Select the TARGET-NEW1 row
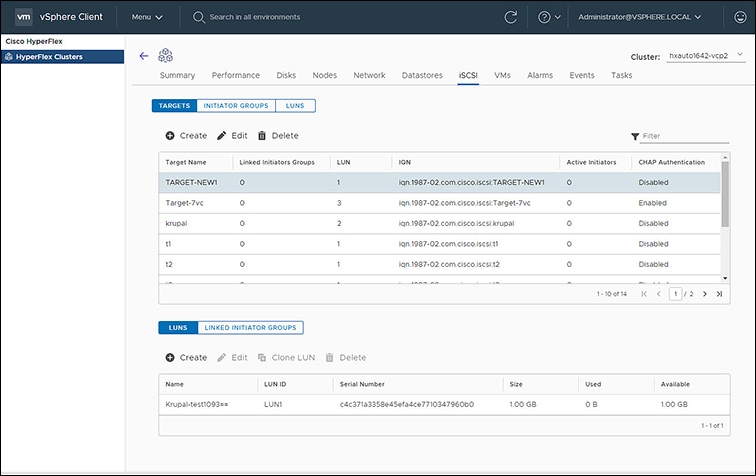The width and height of the screenshot is (756, 476). click(439, 183)
